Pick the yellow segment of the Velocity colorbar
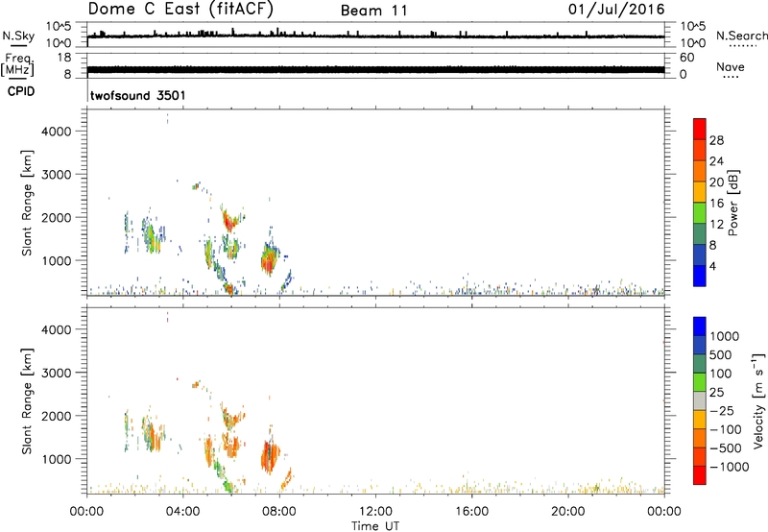Screen dimensions: 768x532 [x=700, y=420]
